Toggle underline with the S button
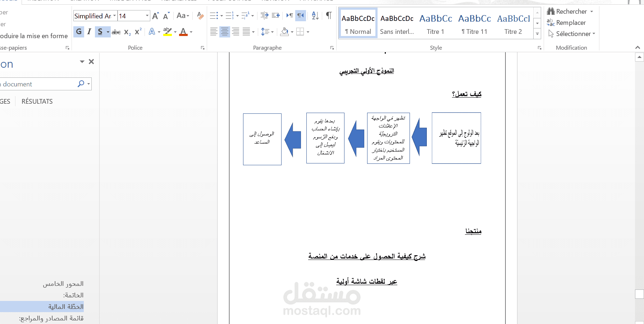This screenshot has height=324, width=644. pos(100,32)
